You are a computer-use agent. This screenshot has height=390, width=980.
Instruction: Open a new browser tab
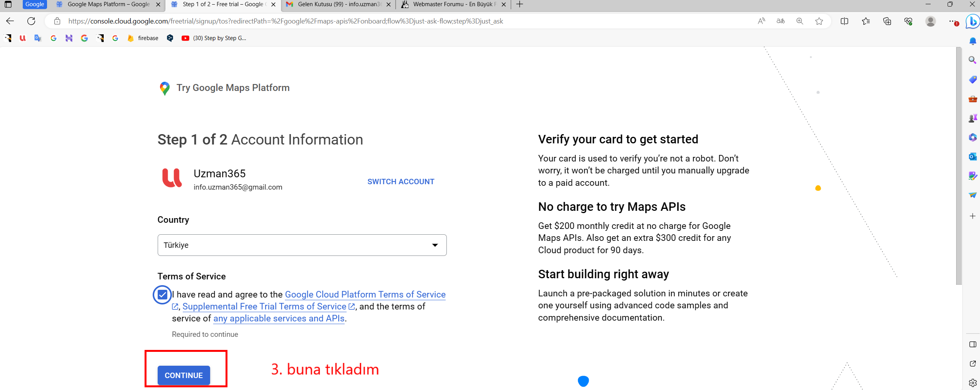click(x=520, y=4)
